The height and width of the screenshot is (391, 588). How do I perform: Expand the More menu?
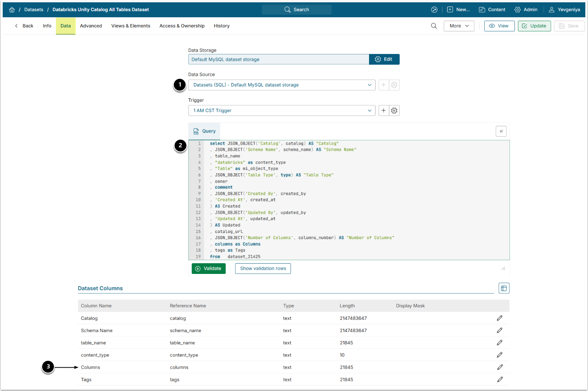pyautogui.click(x=459, y=26)
